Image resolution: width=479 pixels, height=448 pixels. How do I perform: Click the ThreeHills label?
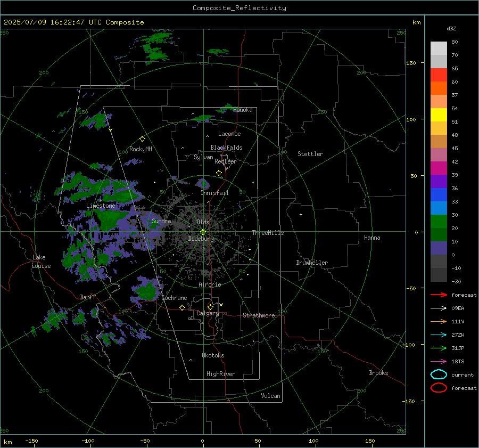tap(268, 233)
